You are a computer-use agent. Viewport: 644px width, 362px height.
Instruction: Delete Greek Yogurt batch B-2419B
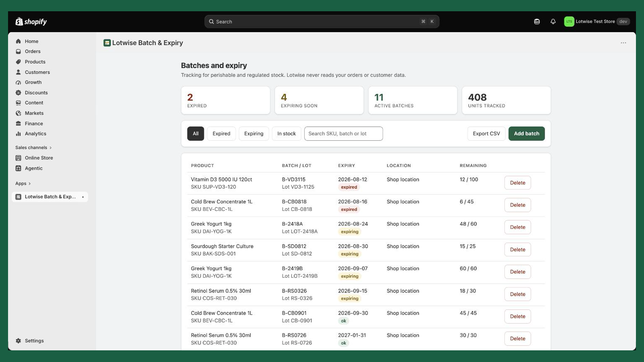[x=518, y=272]
